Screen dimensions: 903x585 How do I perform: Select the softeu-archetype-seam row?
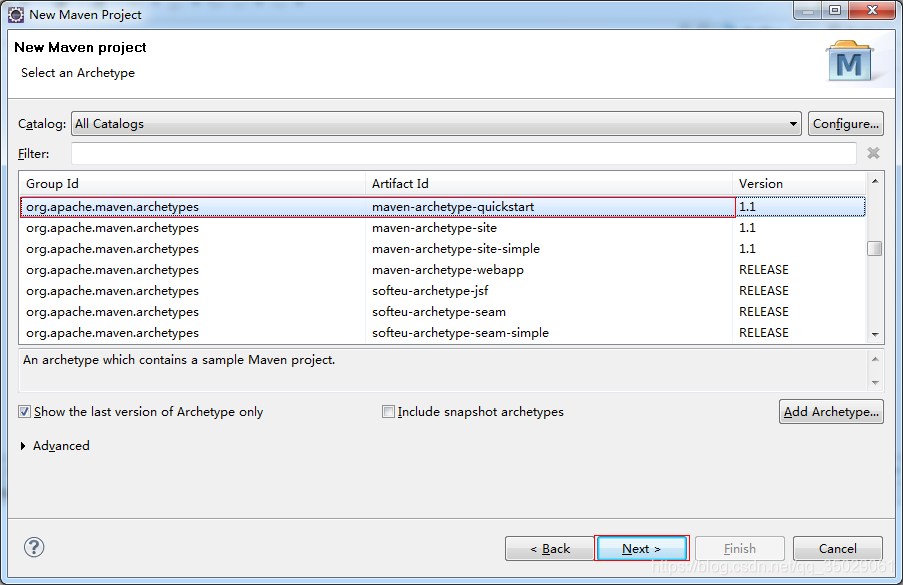(x=442, y=312)
